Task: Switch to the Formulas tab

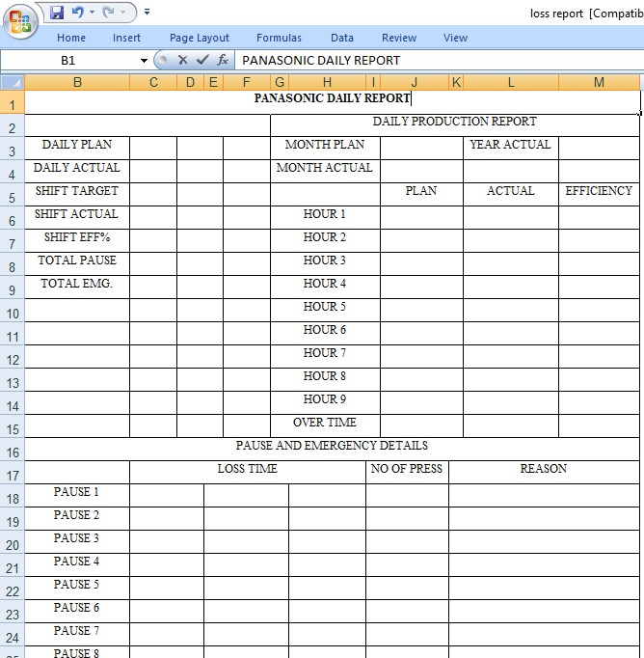Action: (x=279, y=38)
